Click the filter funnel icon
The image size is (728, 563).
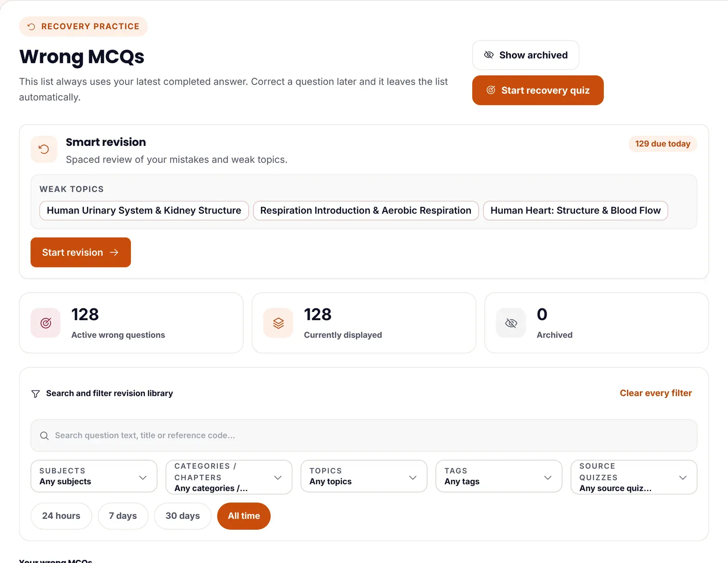point(35,394)
